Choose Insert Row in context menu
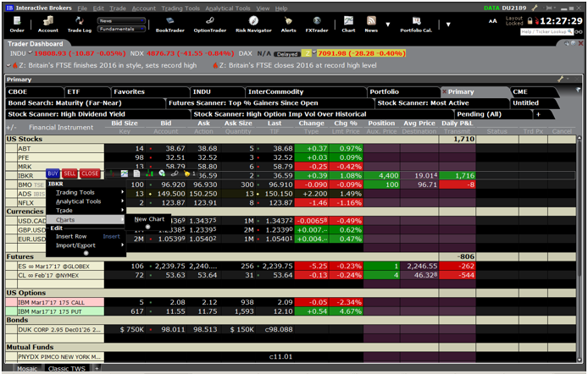This screenshot has width=588, height=374. coord(86,237)
